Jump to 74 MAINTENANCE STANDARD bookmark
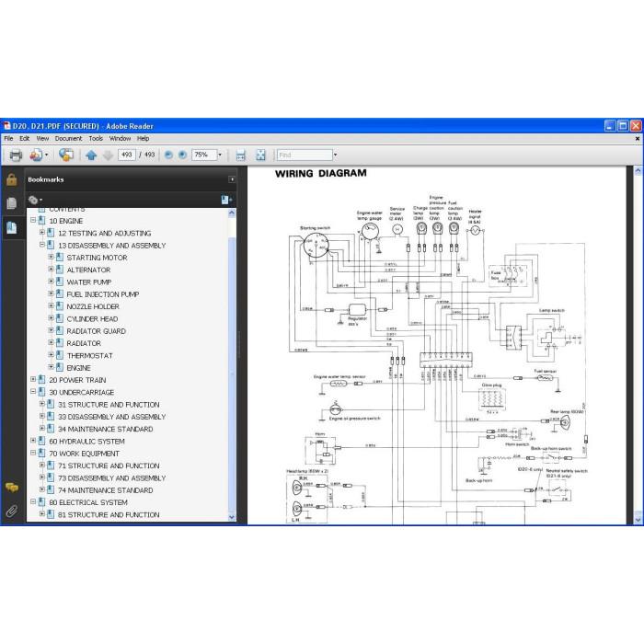This screenshot has width=644, height=644. [106, 490]
